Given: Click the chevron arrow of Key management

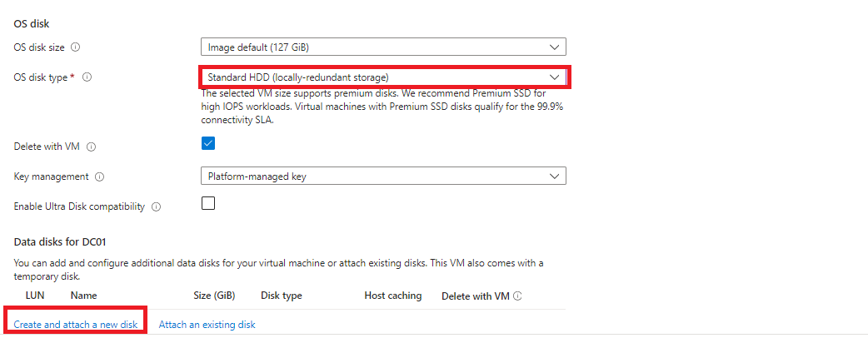Looking at the screenshot, I should (555, 176).
